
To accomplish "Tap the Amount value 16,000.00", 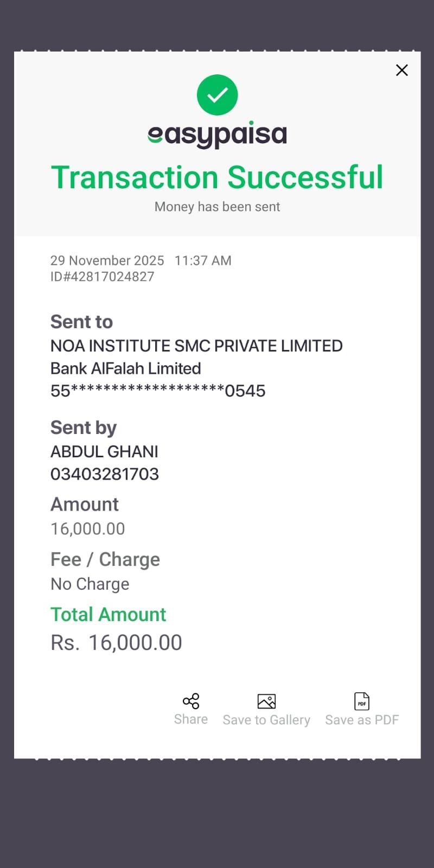I will [88, 528].
